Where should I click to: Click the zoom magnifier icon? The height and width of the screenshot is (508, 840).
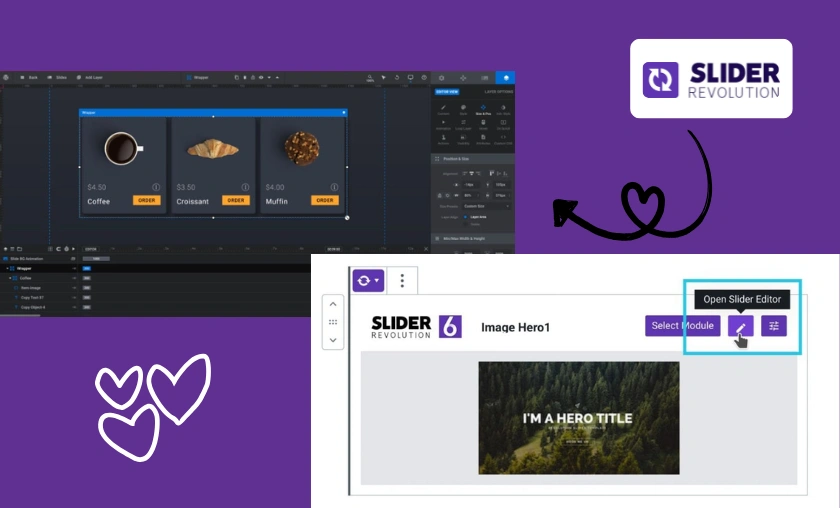click(370, 78)
